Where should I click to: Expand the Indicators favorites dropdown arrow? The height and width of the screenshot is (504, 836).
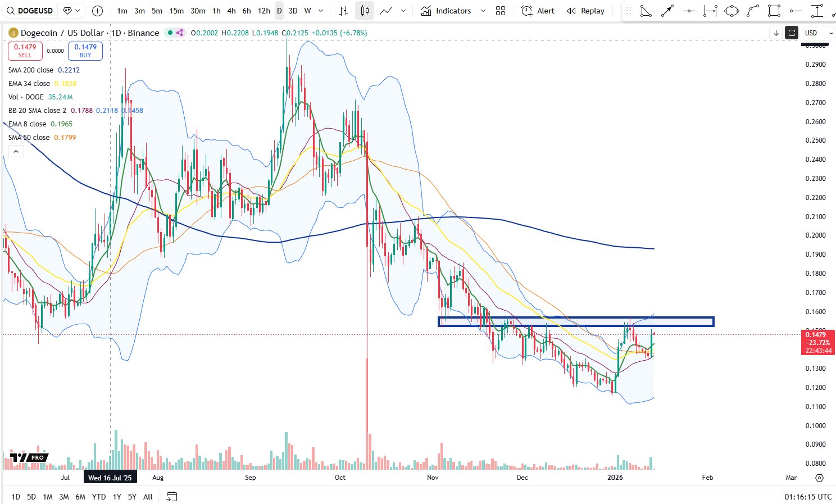tap(483, 11)
